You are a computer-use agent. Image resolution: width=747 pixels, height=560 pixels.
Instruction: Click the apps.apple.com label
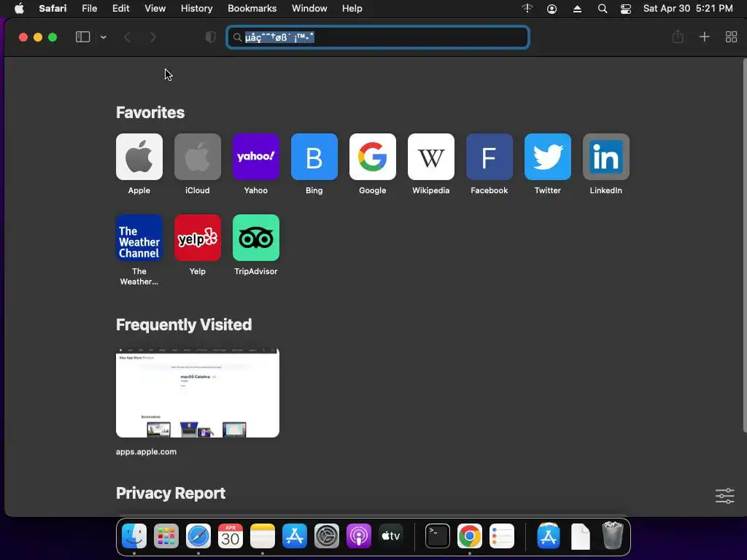click(146, 452)
